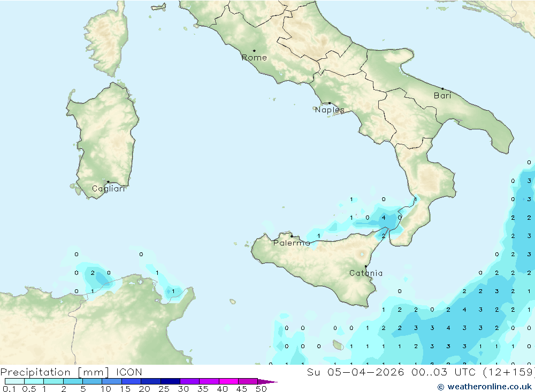
Task: Click the Cagliari city label
Action: [x=109, y=189]
